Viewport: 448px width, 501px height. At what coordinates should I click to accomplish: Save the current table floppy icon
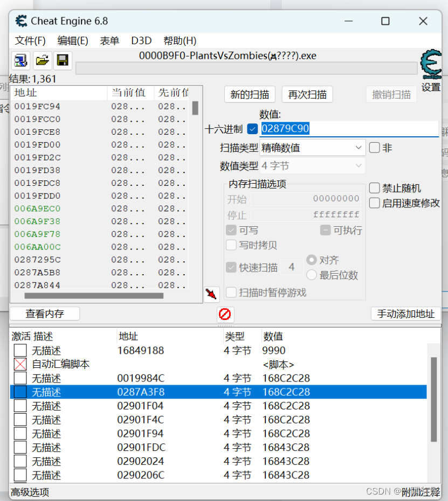coord(63,60)
